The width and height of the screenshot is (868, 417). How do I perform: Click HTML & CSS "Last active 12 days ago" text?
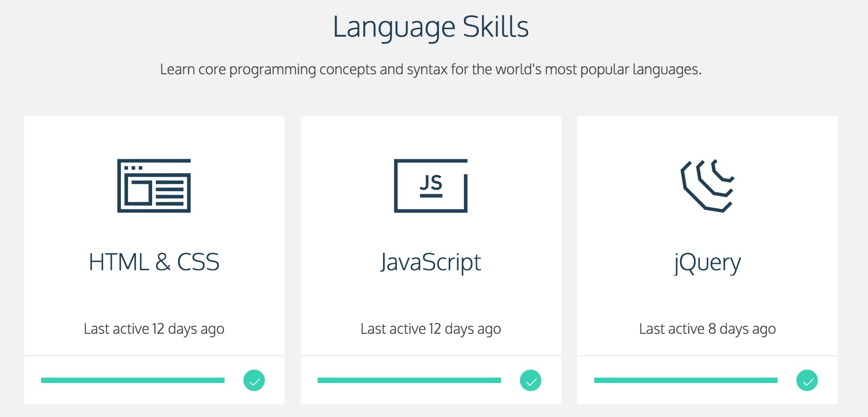point(154,329)
